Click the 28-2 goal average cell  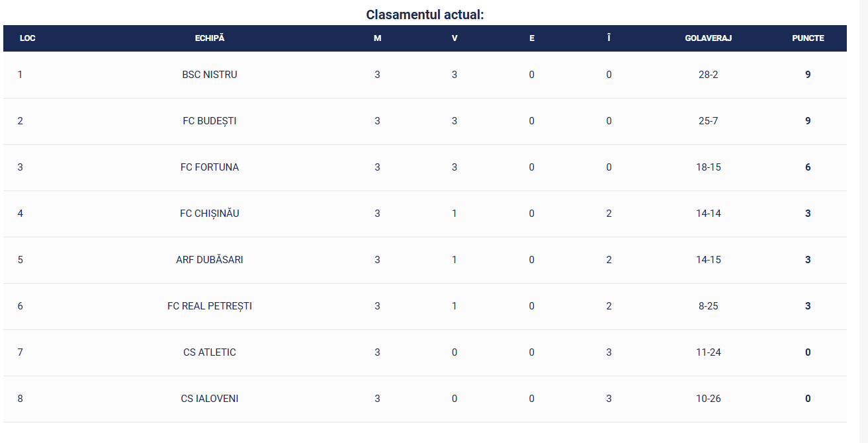click(x=708, y=75)
